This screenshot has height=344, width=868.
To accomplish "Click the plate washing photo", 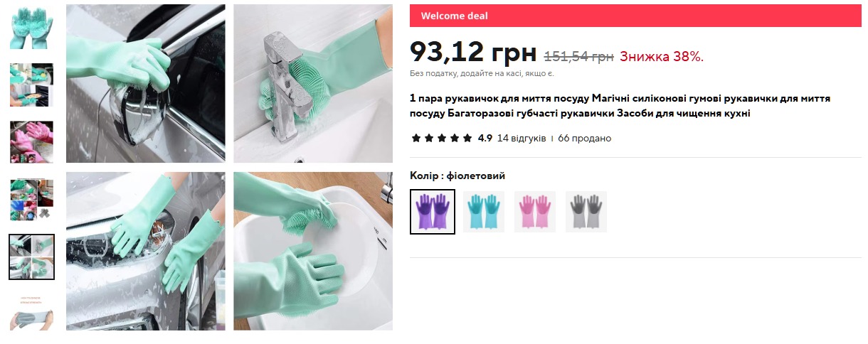I will coord(313,251).
